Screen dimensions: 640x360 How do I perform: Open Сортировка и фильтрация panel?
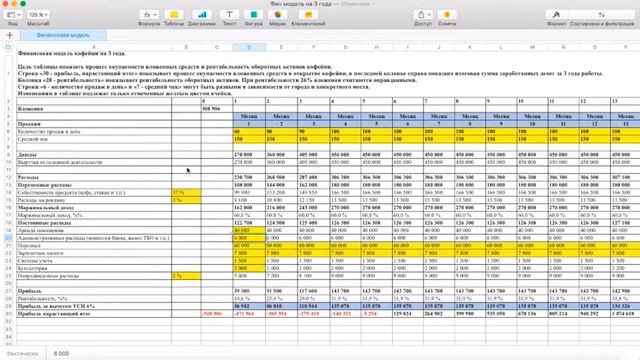point(602,15)
